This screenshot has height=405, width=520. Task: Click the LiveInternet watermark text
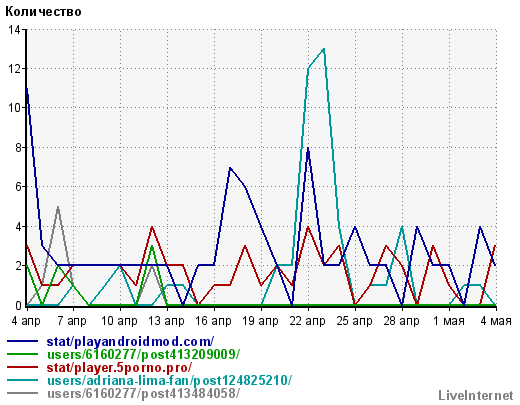(476, 396)
